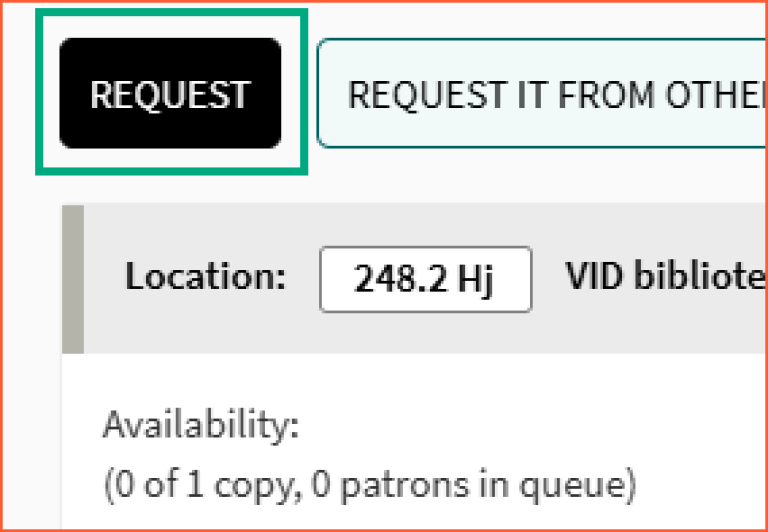Viewport: 768px width, 532px height.
Task: Click the shelf mark 248.2 Hj
Action: (x=425, y=279)
